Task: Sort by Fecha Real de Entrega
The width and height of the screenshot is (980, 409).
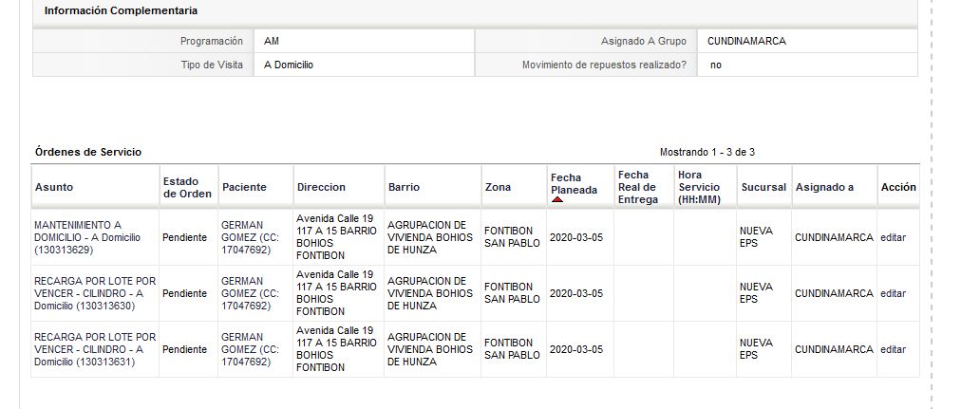Action: (x=638, y=187)
